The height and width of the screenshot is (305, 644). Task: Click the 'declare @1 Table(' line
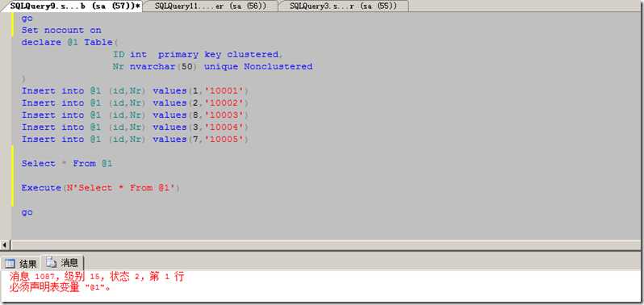tap(70, 43)
